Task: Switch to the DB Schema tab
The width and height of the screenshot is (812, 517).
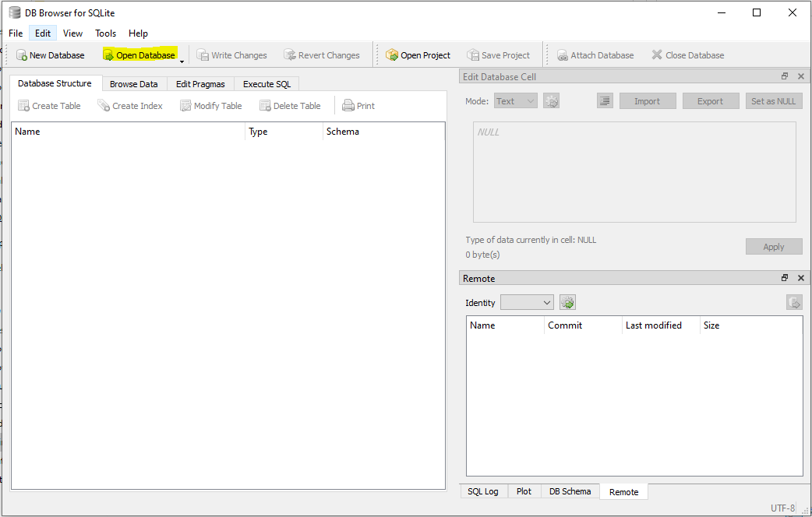Action: 570,491
